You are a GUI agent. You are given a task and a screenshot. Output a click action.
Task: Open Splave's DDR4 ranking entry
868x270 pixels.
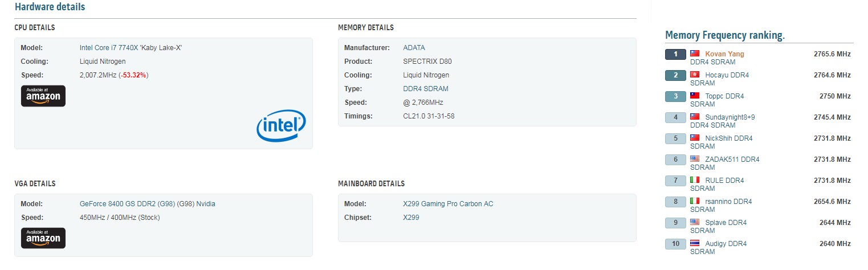click(726, 223)
